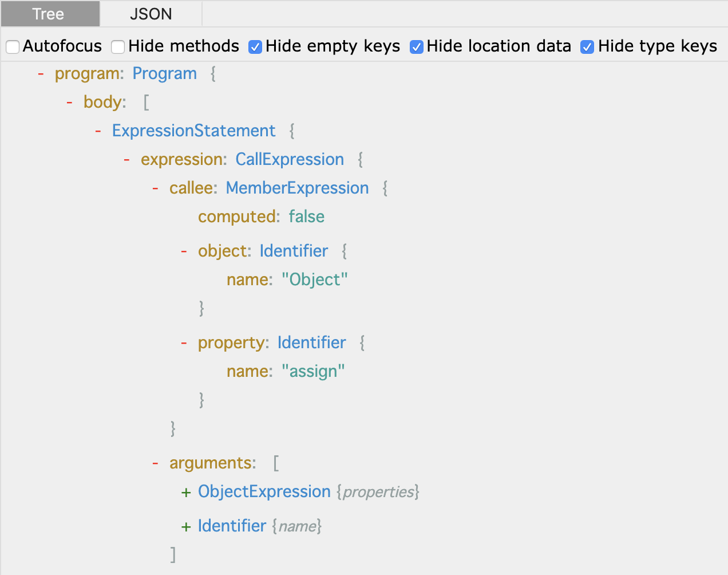Image resolution: width=728 pixels, height=575 pixels.
Task: Disable Hide location data checkbox
Action: [x=417, y=47]
